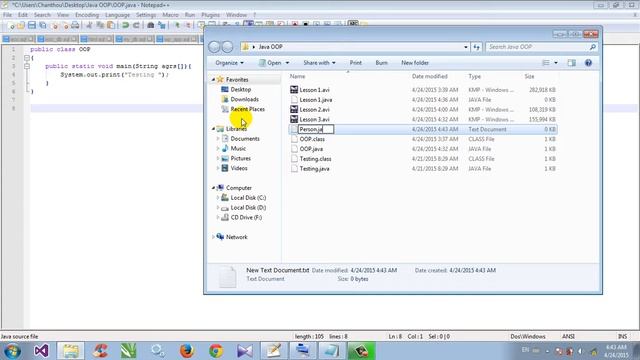Screen dimensions: 640x360
Task: Open the Plugins menu in Notepad++
Action: (x=210, y=15)
